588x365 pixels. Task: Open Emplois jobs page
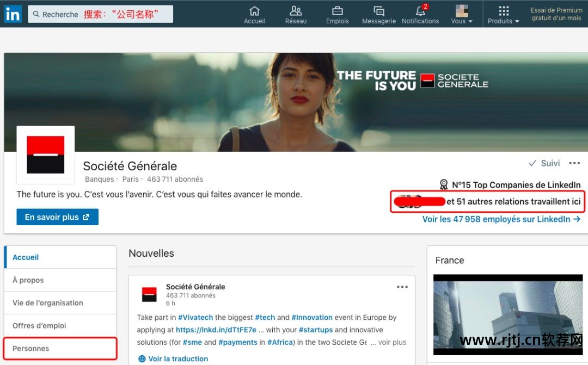pos(337,15)
